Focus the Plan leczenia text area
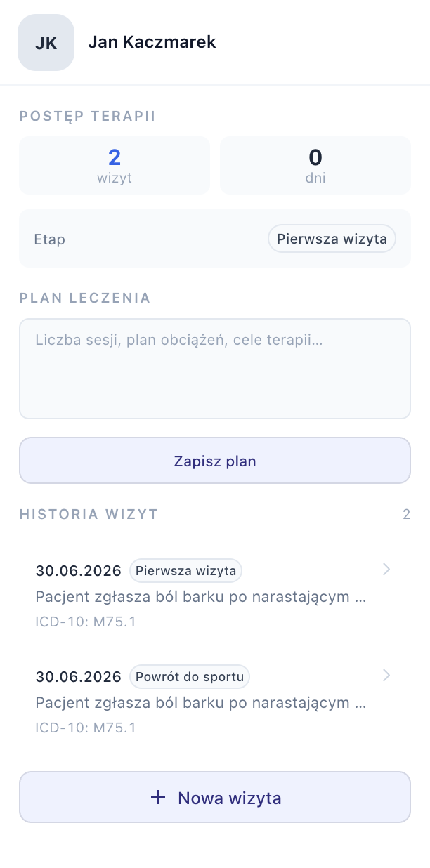The height and width of the screenshot is (868, 430). (215, 369)
